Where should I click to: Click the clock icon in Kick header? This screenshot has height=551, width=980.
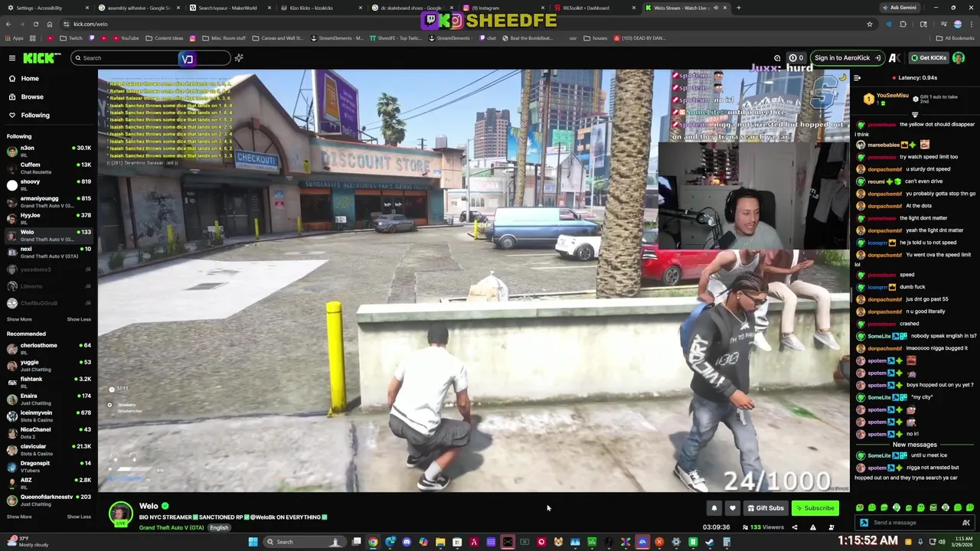[777, 58]
